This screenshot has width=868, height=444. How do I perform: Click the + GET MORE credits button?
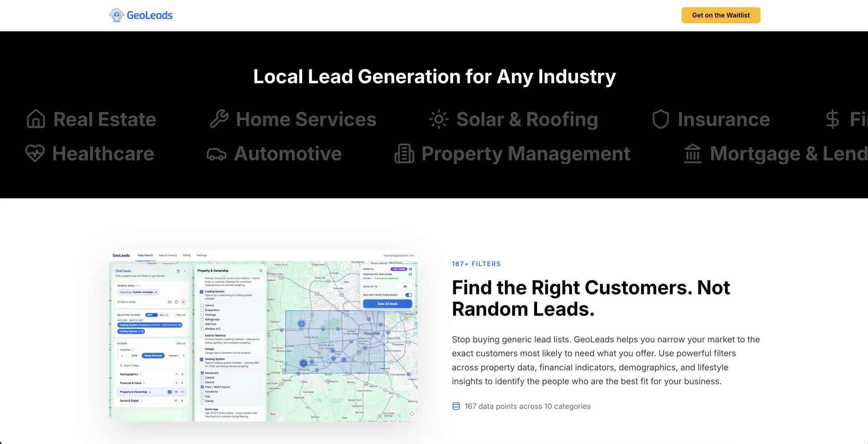[398, 269]
